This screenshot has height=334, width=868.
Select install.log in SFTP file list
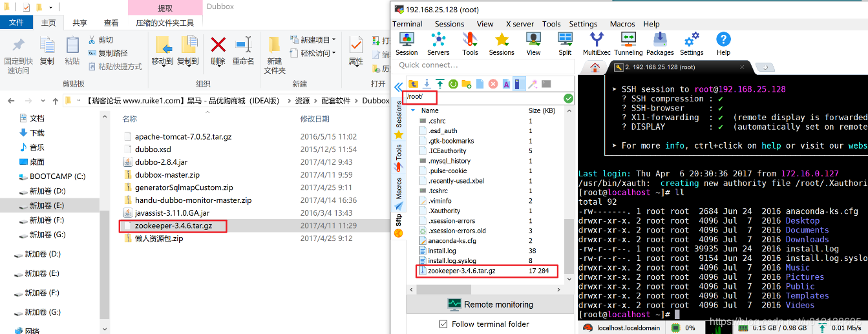[x=441, y=251]
